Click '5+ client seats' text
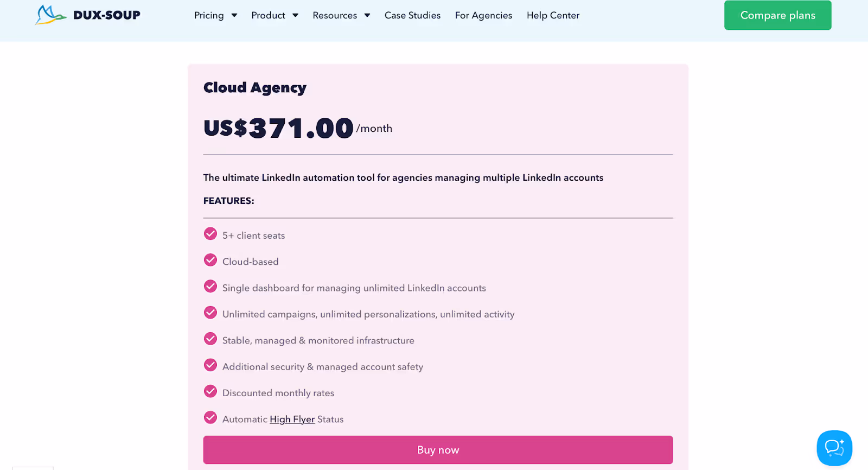Screen dimensions: 868x470 253,236
